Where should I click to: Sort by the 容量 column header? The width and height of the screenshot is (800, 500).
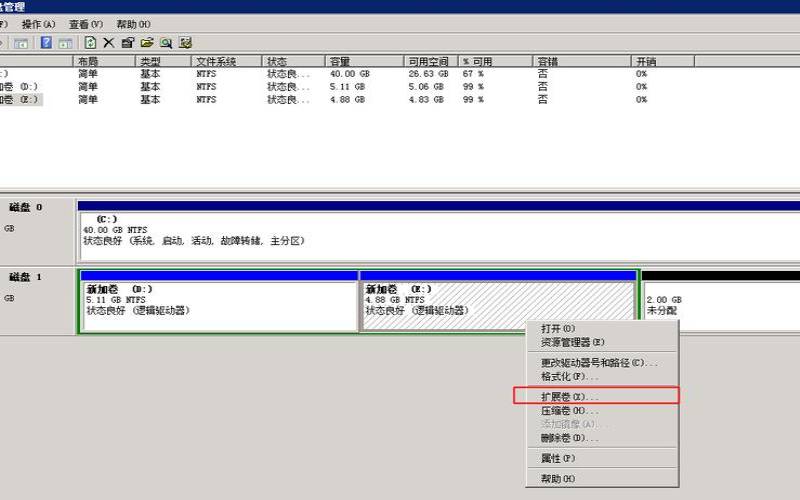pyautogui.click(x=364, y=61)
